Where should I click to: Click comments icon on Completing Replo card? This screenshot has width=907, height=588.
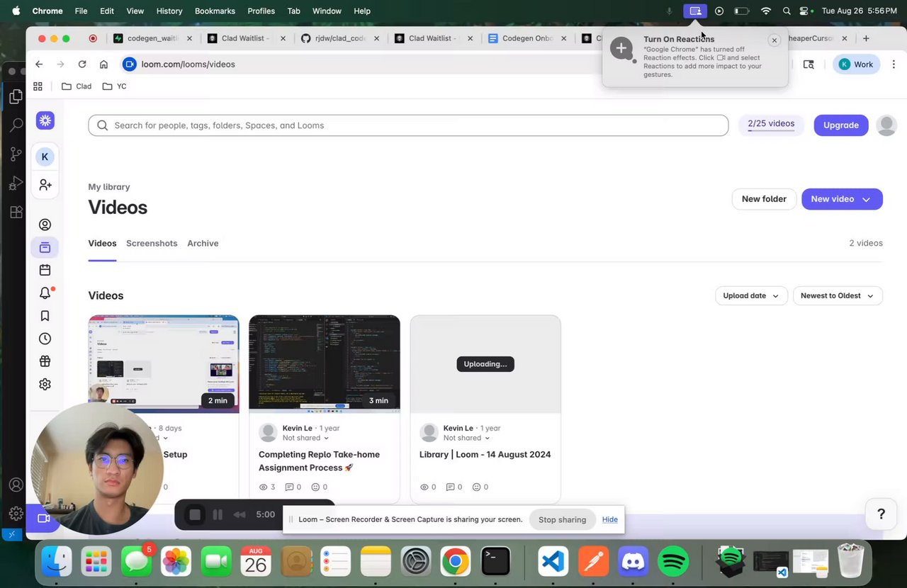click(x=289, y=487)
